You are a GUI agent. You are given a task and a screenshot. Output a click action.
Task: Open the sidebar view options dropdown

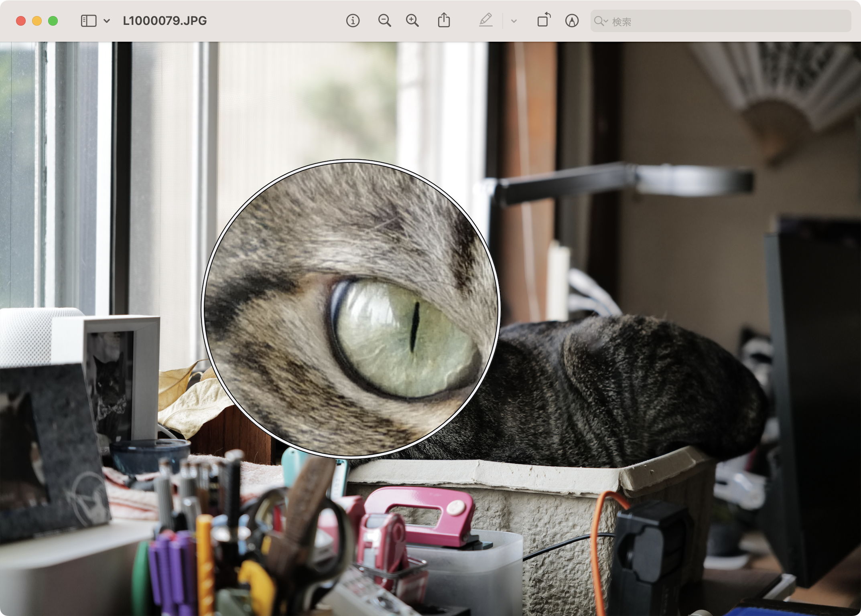107,21
